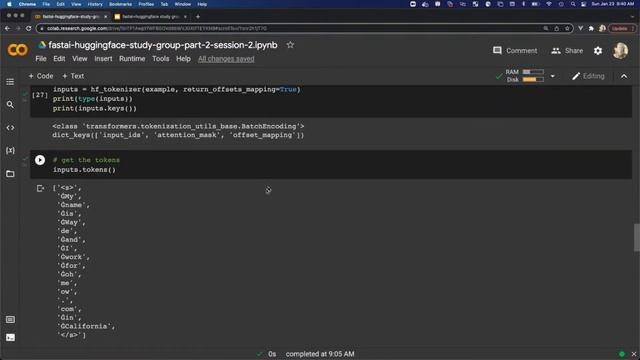
Task: Add a new Code cell
Action: point(41,76)
